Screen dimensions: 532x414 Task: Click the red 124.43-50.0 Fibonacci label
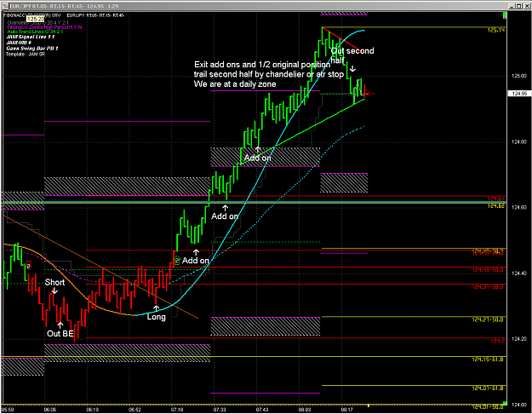[x=488, y=270]
